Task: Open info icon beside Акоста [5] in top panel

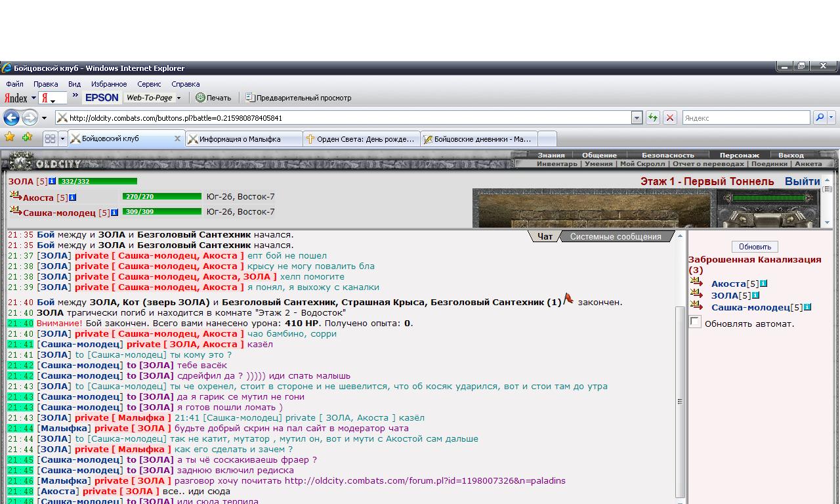Action: point(73,198)
